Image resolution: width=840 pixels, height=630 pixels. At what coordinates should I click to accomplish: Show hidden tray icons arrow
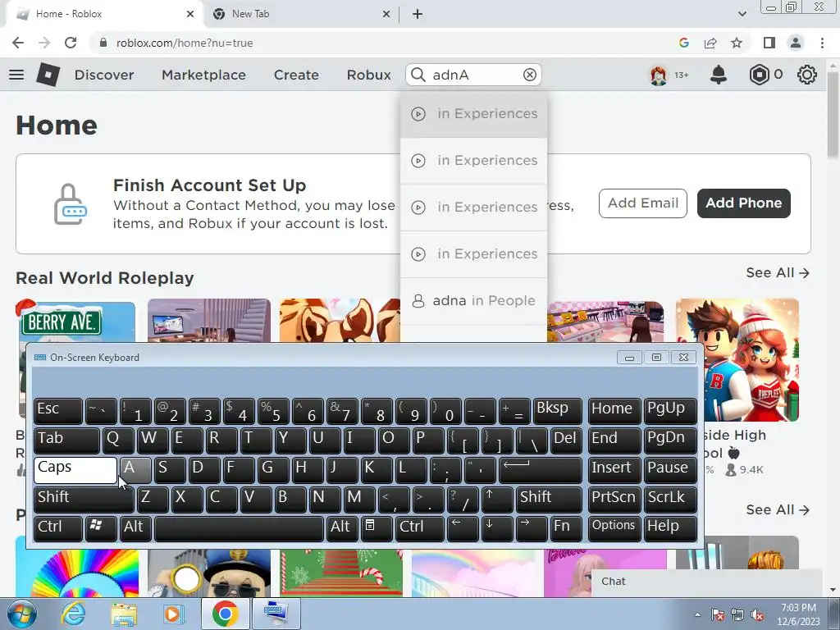coord(697,615)
